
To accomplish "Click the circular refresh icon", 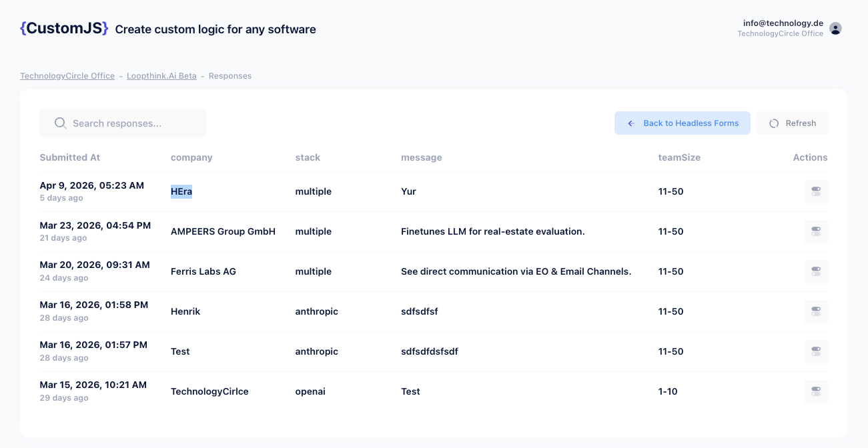I will tap(774, 123).
